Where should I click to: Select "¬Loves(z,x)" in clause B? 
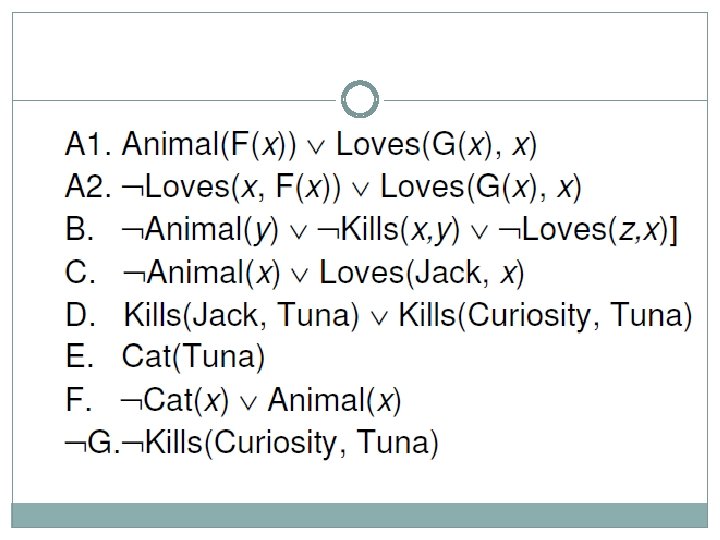(593, 230)
